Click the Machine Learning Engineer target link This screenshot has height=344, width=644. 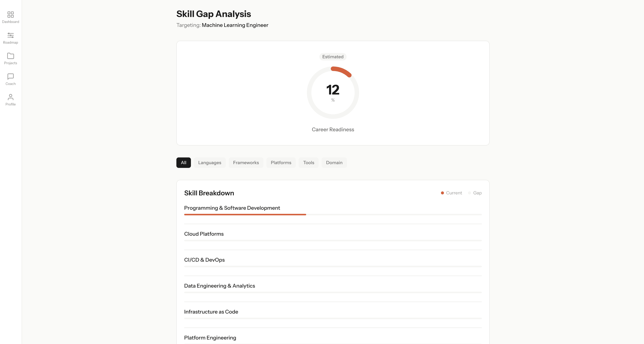(x=235, y=25)
